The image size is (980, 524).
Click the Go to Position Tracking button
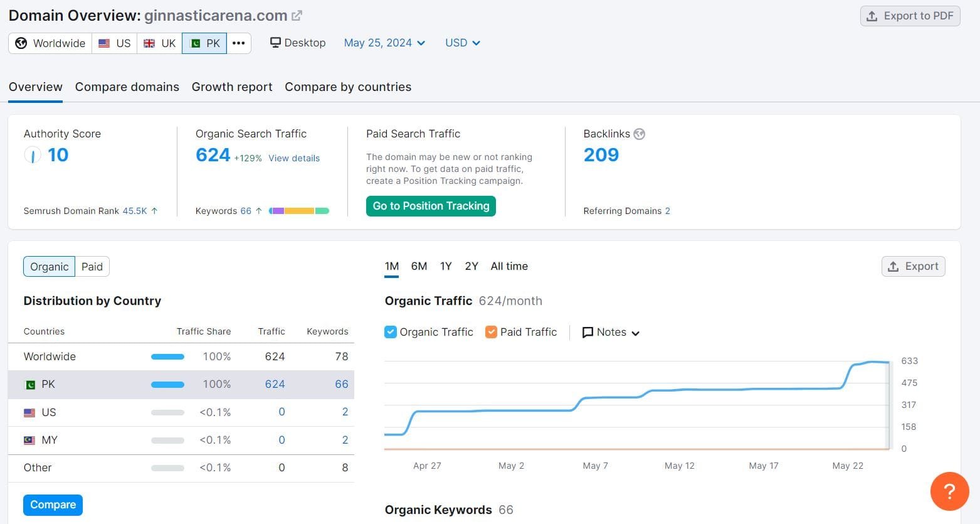coord(431,206)
